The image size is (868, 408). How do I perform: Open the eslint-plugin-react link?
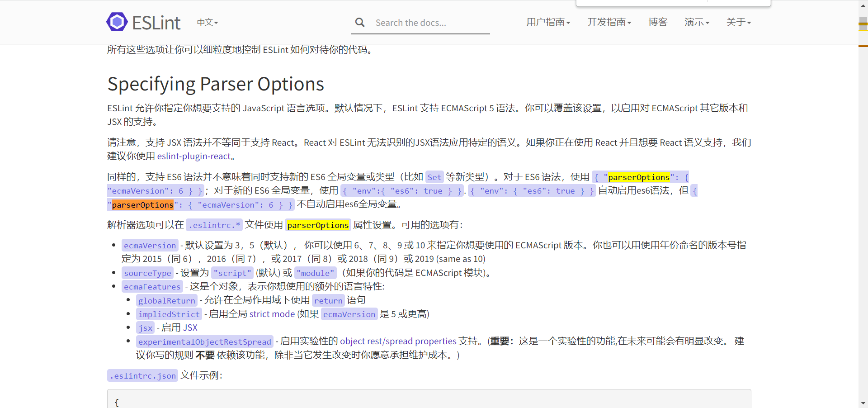tap(194, 156)
